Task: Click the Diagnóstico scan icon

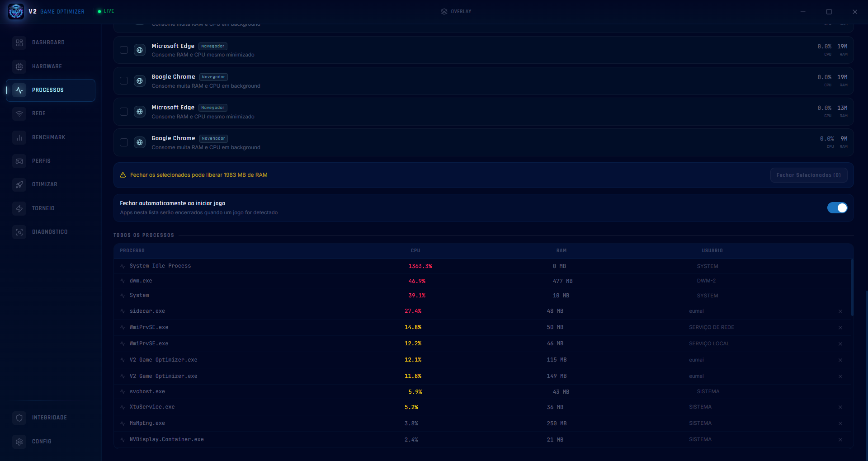Action: coord(19,232)
